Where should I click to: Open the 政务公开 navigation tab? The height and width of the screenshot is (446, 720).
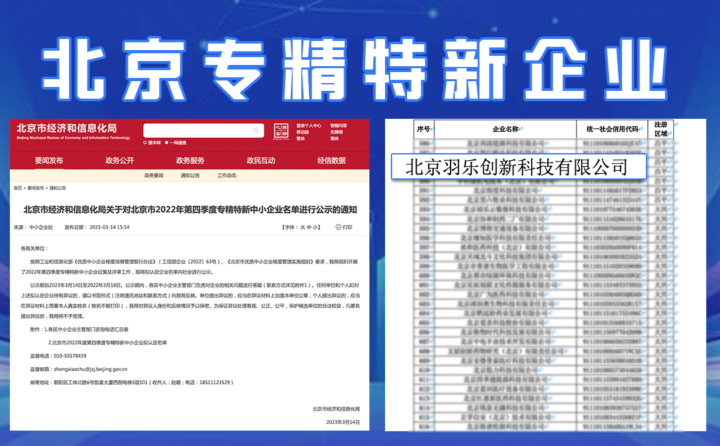pyautogui.click(x=119, y=160)
